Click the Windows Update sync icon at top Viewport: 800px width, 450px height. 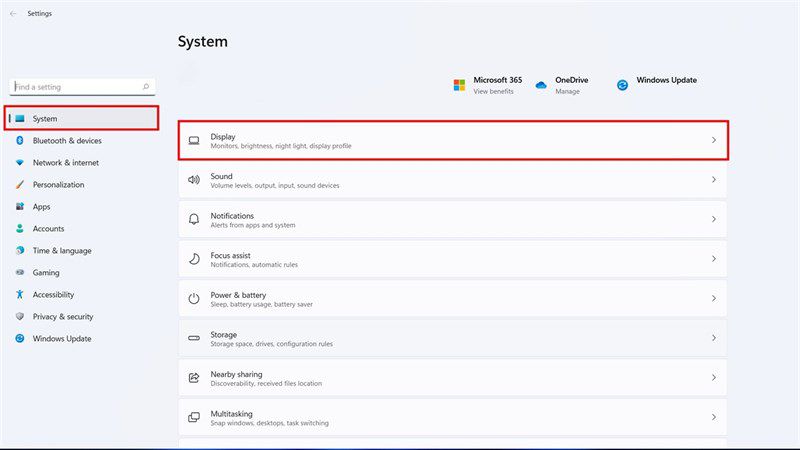(x=622, y=85)
